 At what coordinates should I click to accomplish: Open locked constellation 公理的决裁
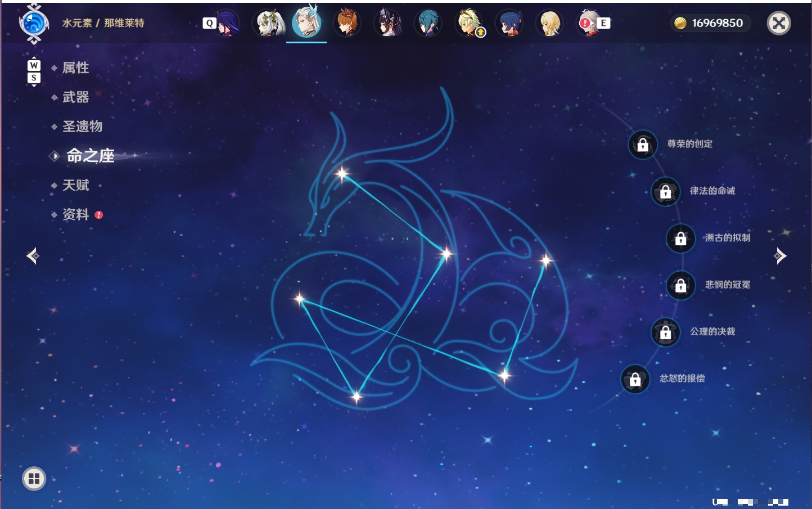tap(665, 332)
